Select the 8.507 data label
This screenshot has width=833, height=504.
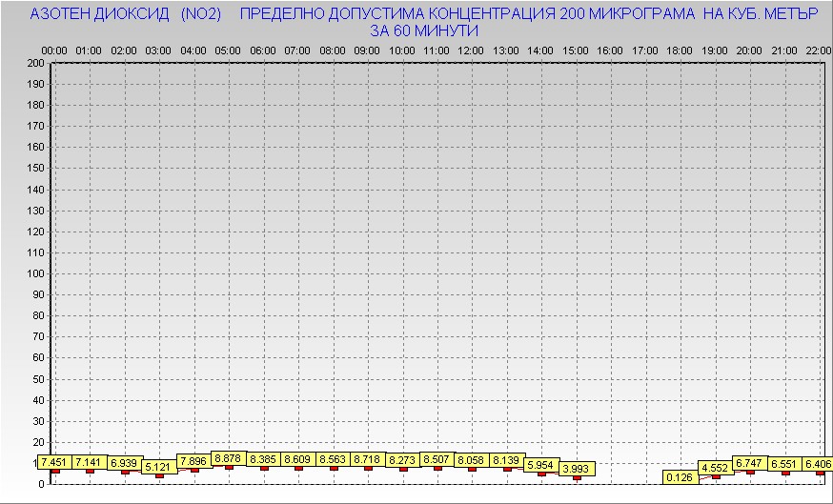coord(437,459)
